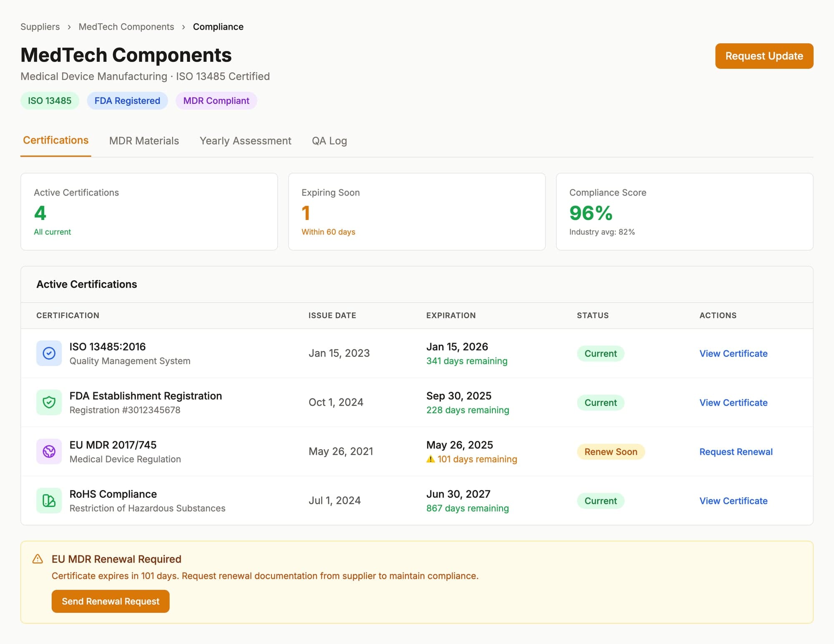Open the QA Log tab
Viewport: 834px width, 644px height.
tap(329, 141)
